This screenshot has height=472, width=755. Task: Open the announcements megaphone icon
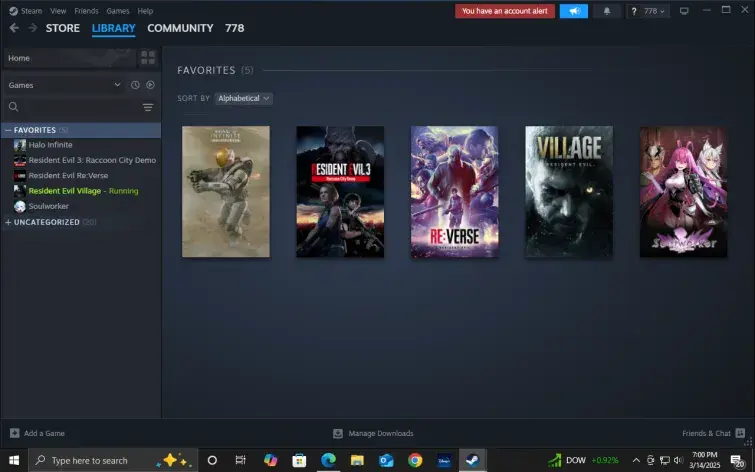tap(573, 11)
